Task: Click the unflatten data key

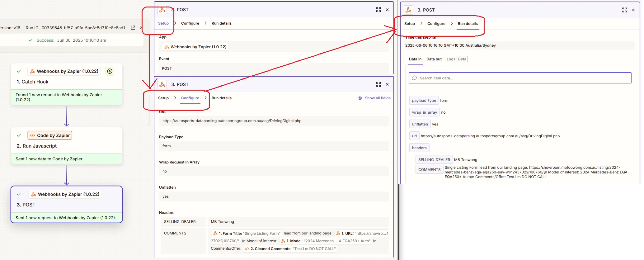Action: coord(420,124)
